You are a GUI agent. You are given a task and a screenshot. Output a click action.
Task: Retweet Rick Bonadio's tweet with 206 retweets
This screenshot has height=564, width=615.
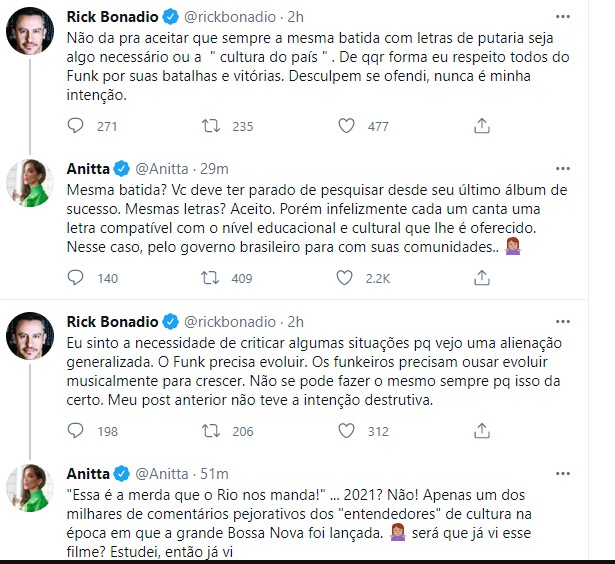pos(212,432)
